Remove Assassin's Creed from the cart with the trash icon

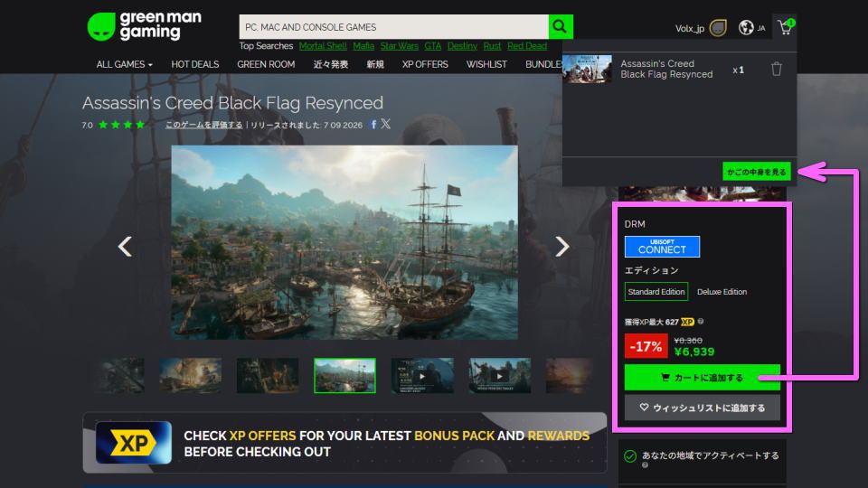pyautogui.click(x=776, y=70)
